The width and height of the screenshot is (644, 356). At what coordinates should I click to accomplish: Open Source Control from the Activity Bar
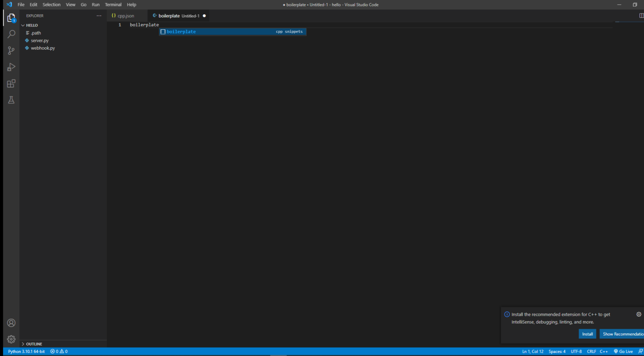click(10, 50)
